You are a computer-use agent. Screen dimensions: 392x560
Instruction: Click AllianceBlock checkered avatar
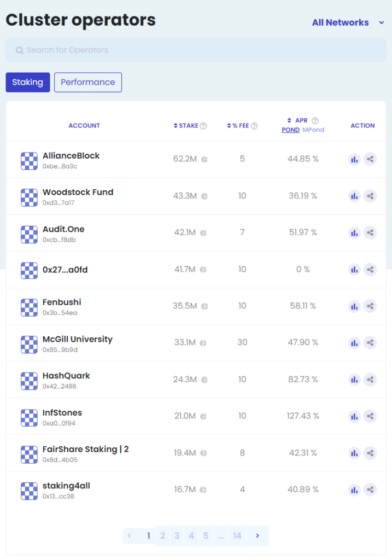29,161
